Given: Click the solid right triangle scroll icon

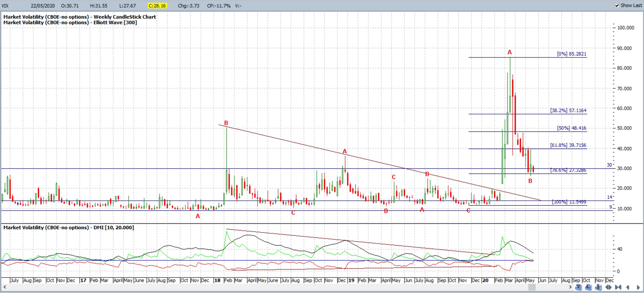Looking at the screenshot, I should [638, 287].
